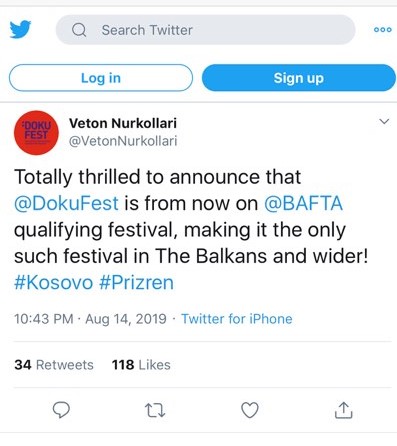397x446 pixels.
Task: Open the @DokuFest mention
Action: 66,203
